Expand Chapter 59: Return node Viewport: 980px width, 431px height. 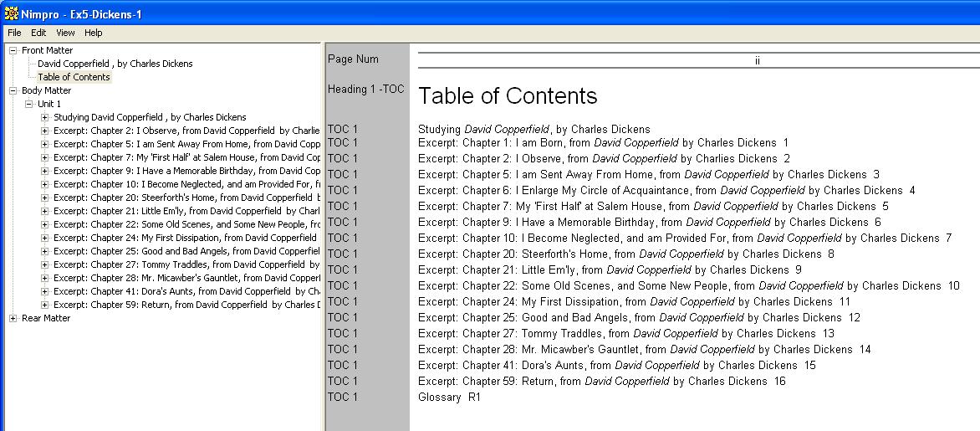(x=44, y=305)
